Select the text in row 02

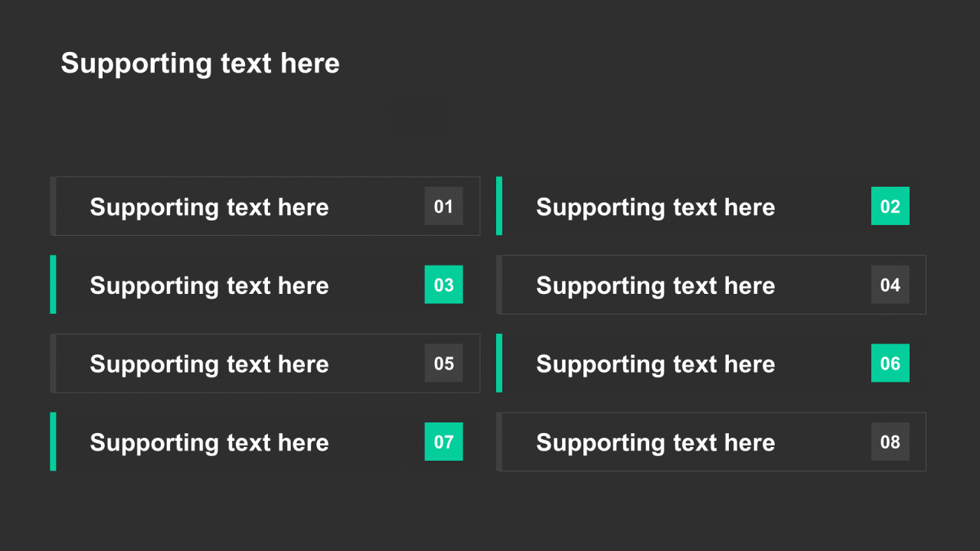coord(655,207)
